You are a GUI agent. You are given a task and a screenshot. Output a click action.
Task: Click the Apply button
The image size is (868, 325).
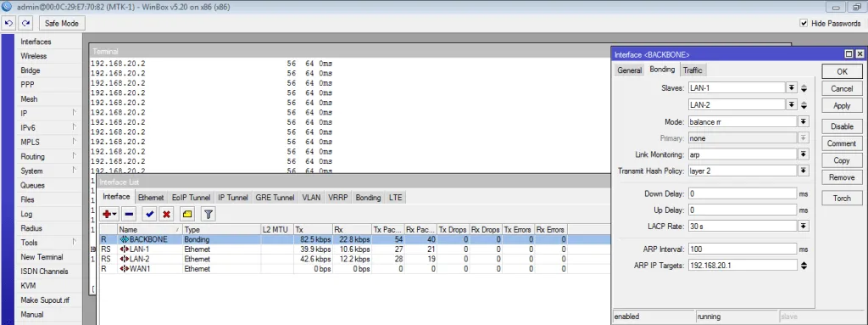842,106
